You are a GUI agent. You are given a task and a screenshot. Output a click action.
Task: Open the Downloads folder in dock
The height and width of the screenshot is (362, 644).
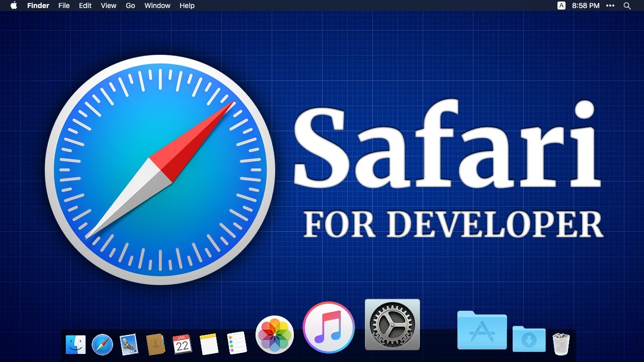529,339
